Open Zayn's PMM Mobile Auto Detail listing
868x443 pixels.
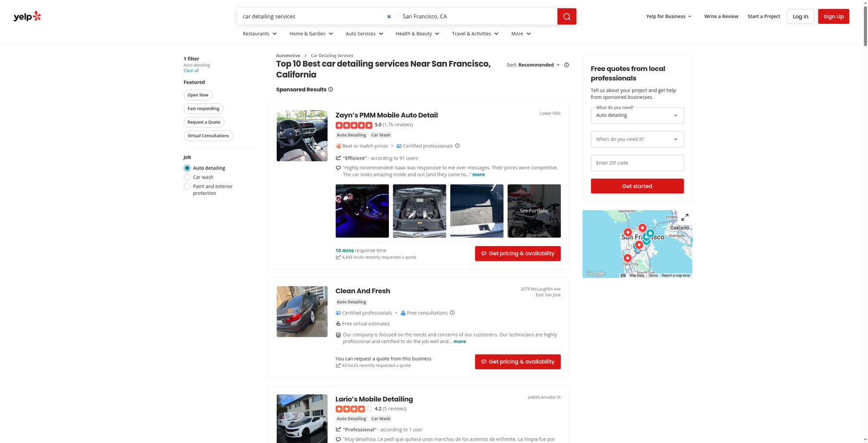point(386,115)
